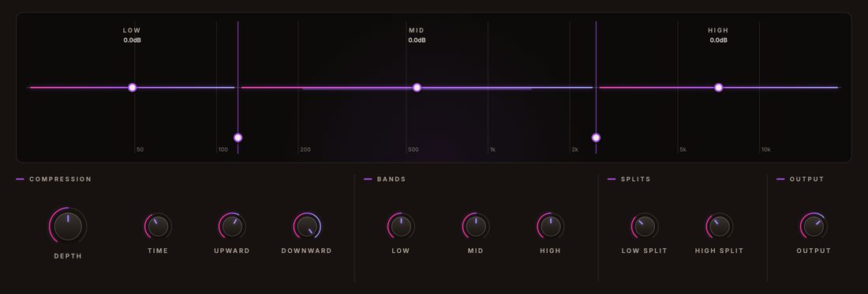Click the HIGH SPLIT label
Screen dimensions: 868x294
(720, 251)
